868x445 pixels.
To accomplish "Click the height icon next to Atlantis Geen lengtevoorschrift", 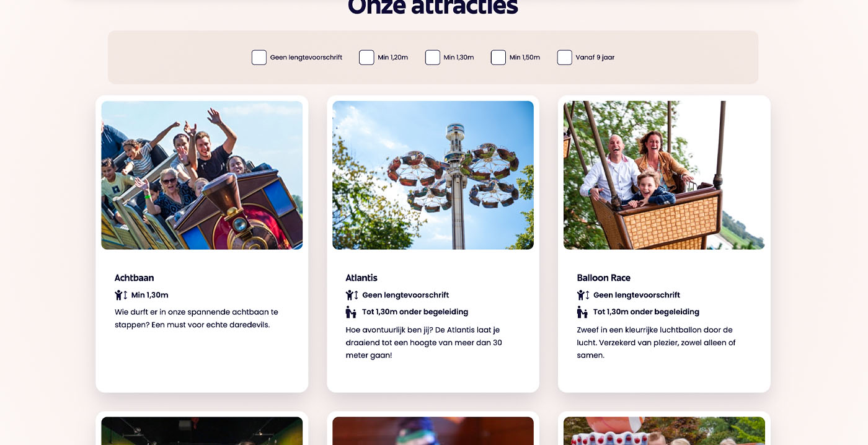I will (x=352, y=295).
